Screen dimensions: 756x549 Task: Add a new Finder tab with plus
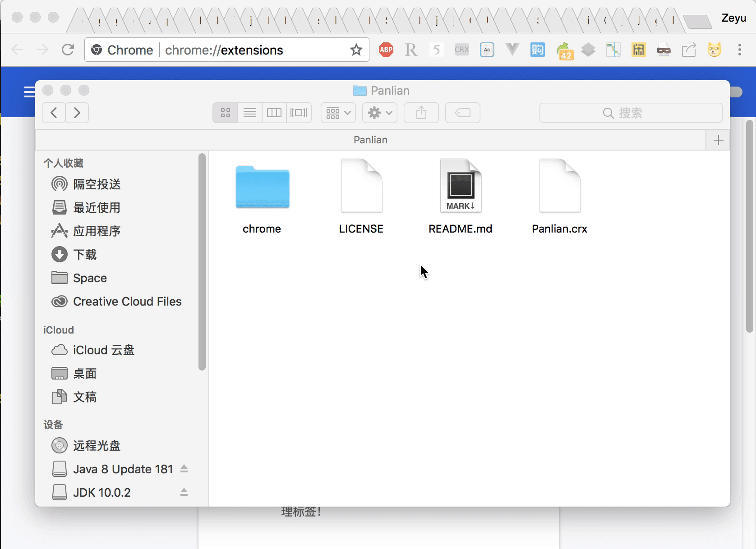point(718,140)
